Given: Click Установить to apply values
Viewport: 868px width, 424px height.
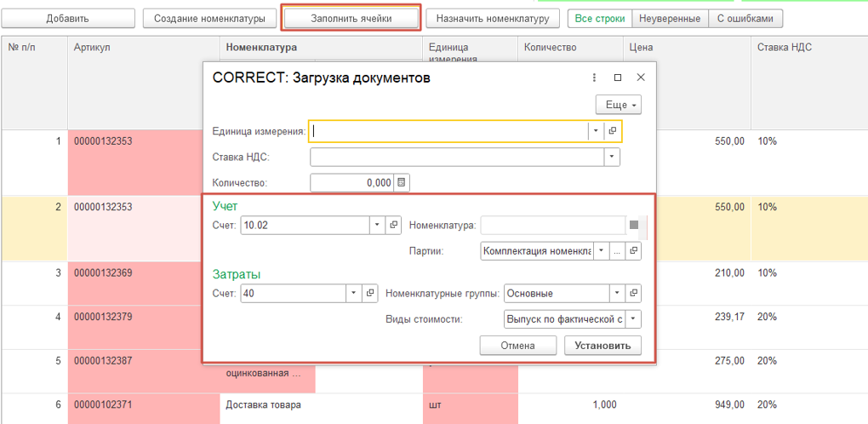Looking at the screenshot, I should [602, 346].
